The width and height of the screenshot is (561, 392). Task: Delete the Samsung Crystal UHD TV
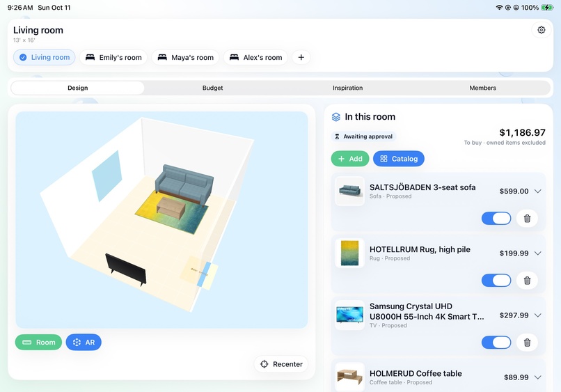point(527,343)
